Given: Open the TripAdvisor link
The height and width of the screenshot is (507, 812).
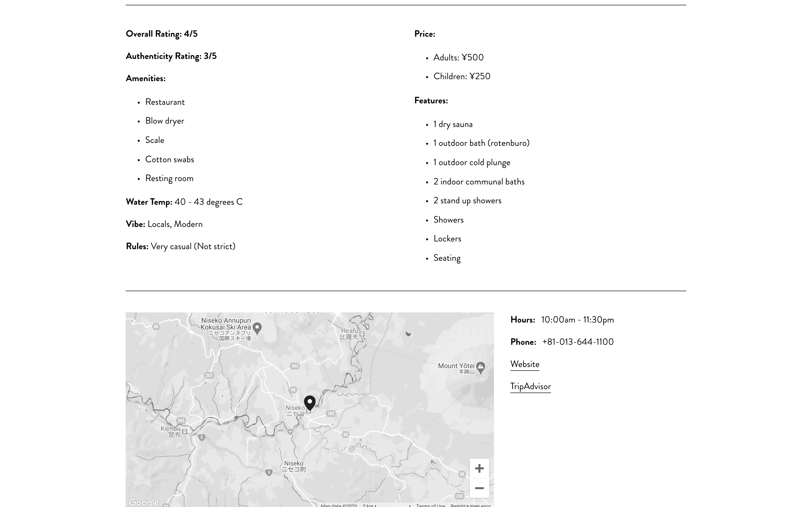Looking at the screenshot, I should 530,386.
